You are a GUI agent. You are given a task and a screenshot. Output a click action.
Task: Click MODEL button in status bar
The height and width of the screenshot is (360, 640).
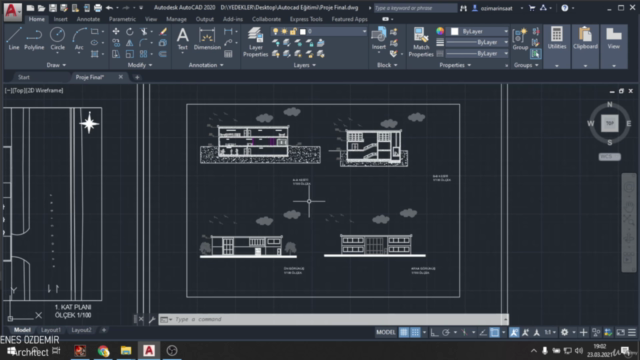(x=386, y=332)
